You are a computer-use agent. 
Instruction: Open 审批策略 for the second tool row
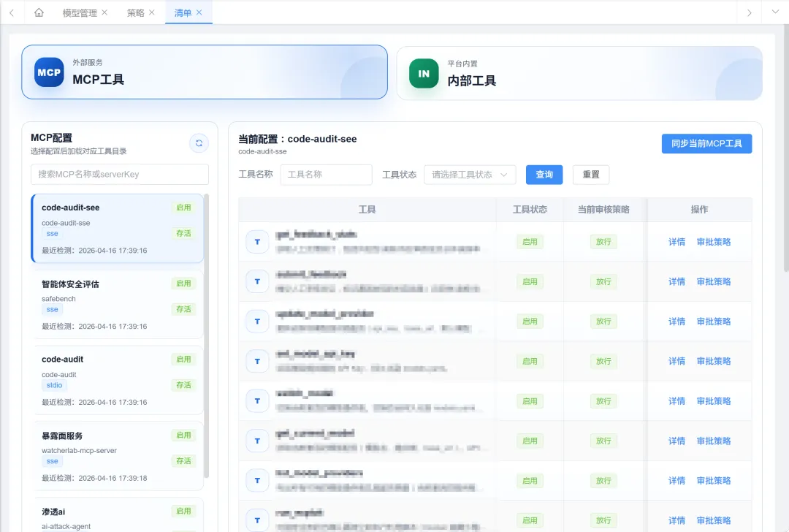714,282
